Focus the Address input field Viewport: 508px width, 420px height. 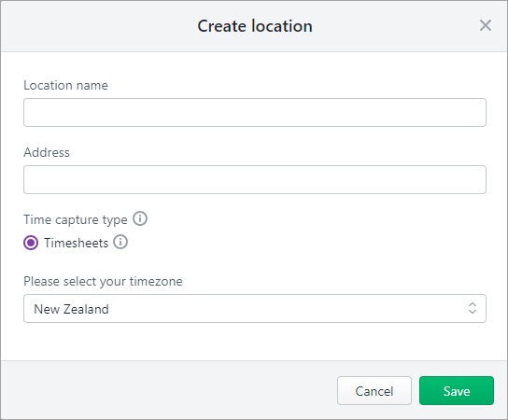[x=255, y=180]
